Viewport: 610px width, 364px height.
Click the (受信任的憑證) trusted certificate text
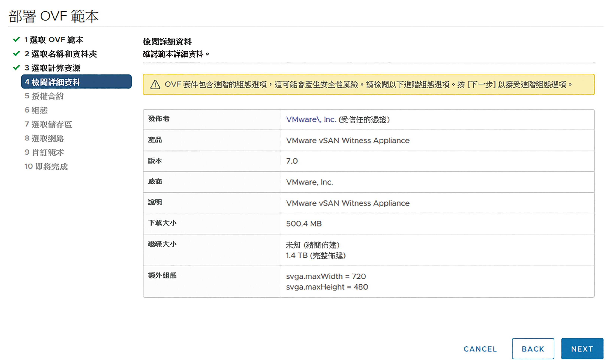pos(364,119)
